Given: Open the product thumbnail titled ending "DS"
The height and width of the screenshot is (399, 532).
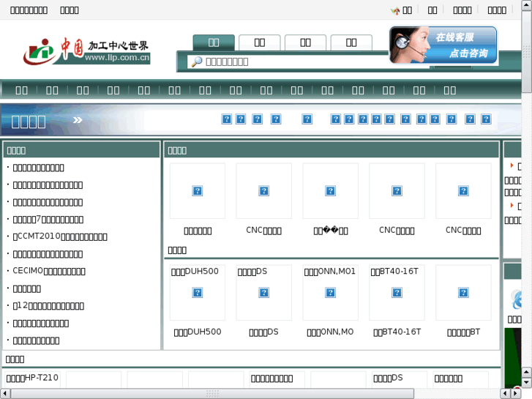Looking at the screenshot, I should (263, 293).
